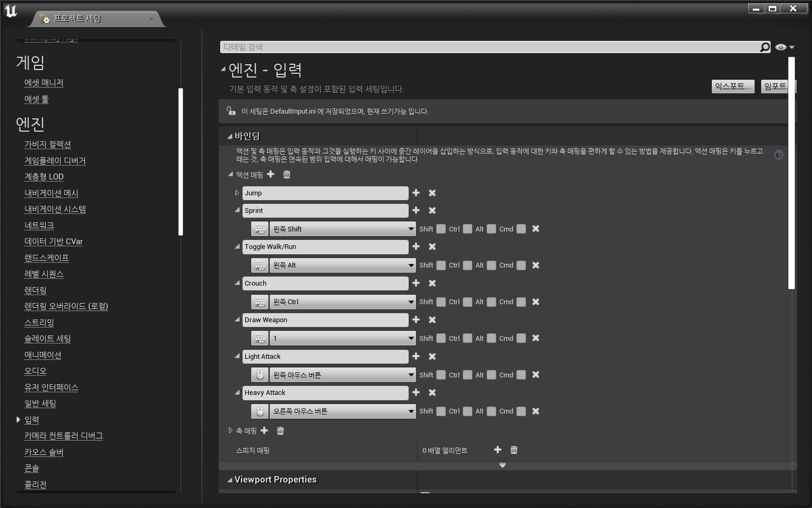The height and width of the screenshot is (508, 812).
Task: Click the details panel vertical scrollbar
Action: coord(792,173)
